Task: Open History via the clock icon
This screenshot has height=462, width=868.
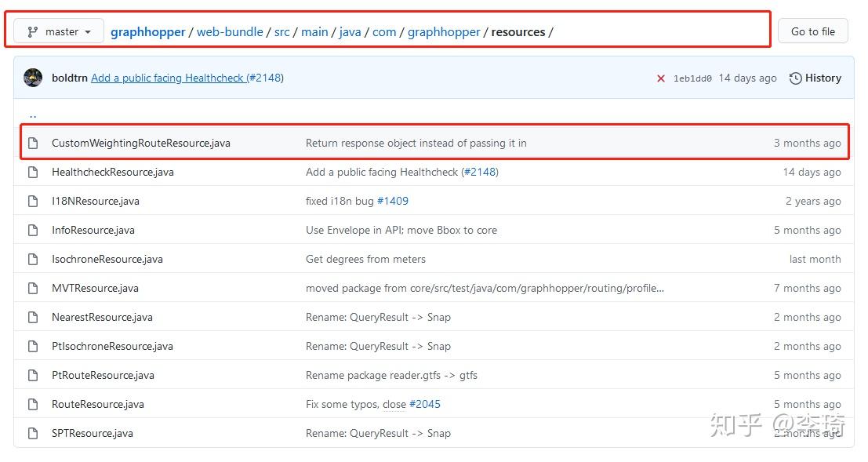Action: coord(796,78)
